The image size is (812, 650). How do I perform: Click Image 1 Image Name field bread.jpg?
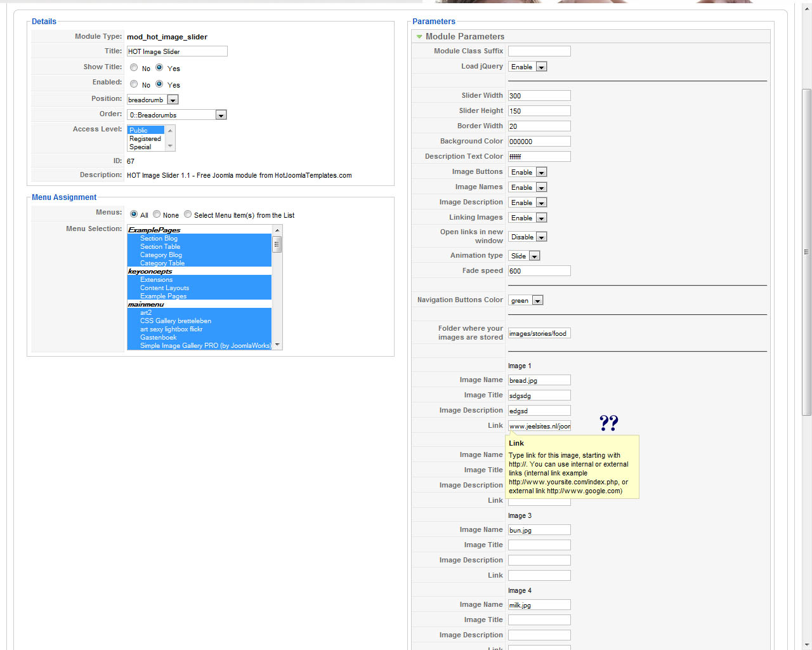(539, 380)
